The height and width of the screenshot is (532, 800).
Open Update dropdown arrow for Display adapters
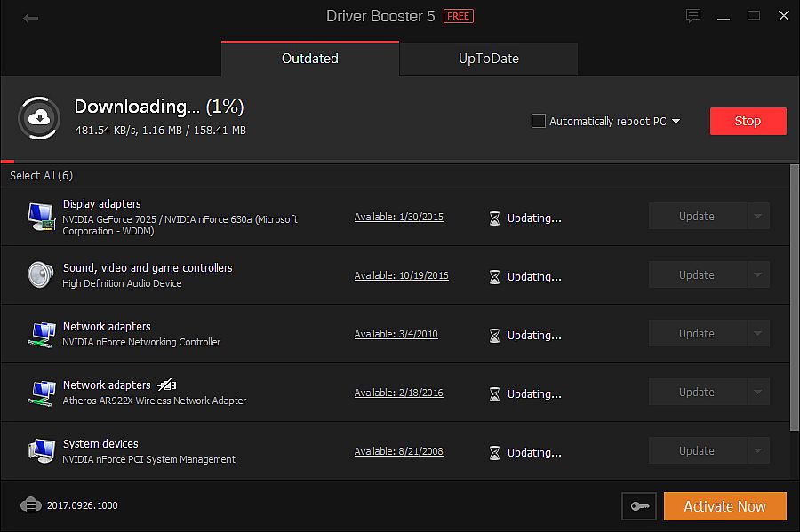[x=758, y=216]
